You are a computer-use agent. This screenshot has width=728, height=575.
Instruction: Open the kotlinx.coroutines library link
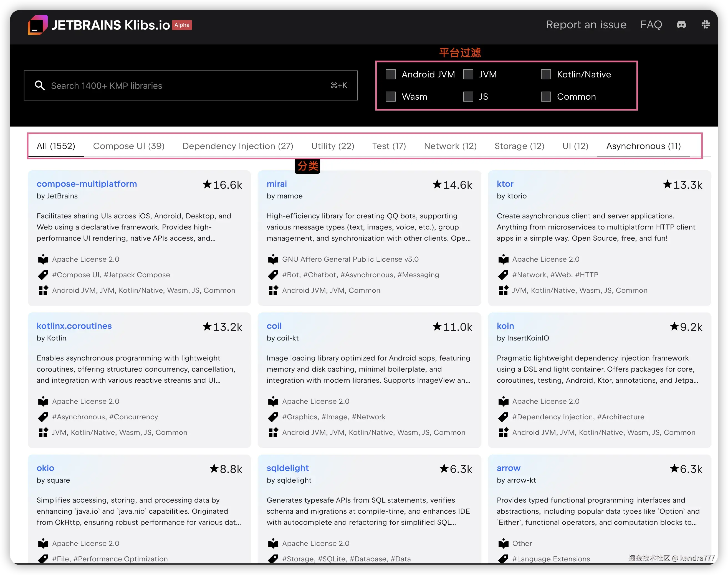pyautogui.click(x=74, y=326)
